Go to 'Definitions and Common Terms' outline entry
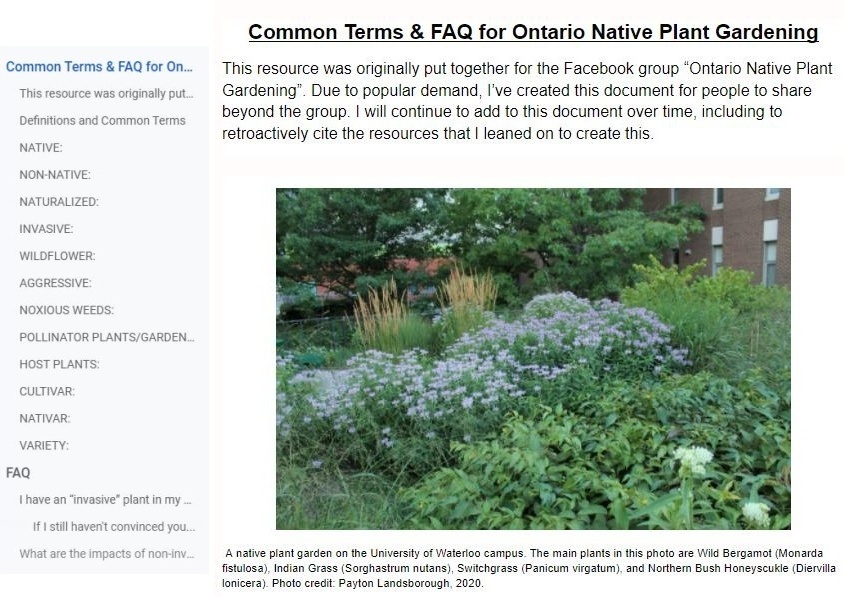The height and width of the screenshot is (597, 845). click(102, 120)
